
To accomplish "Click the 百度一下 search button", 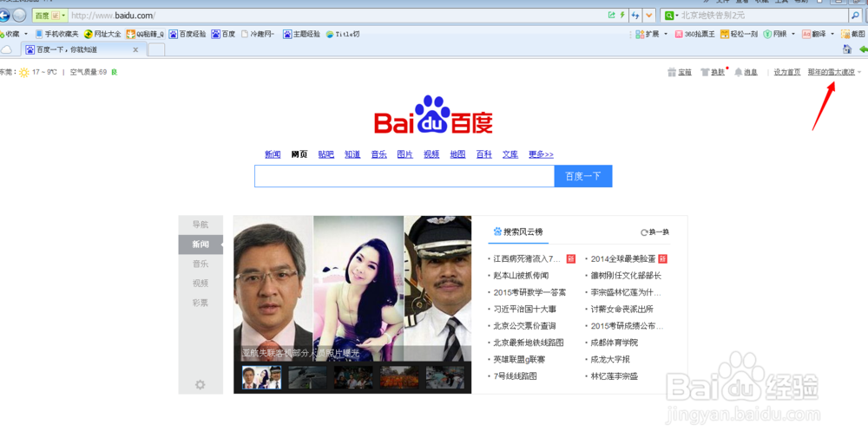I will point(583,176).
